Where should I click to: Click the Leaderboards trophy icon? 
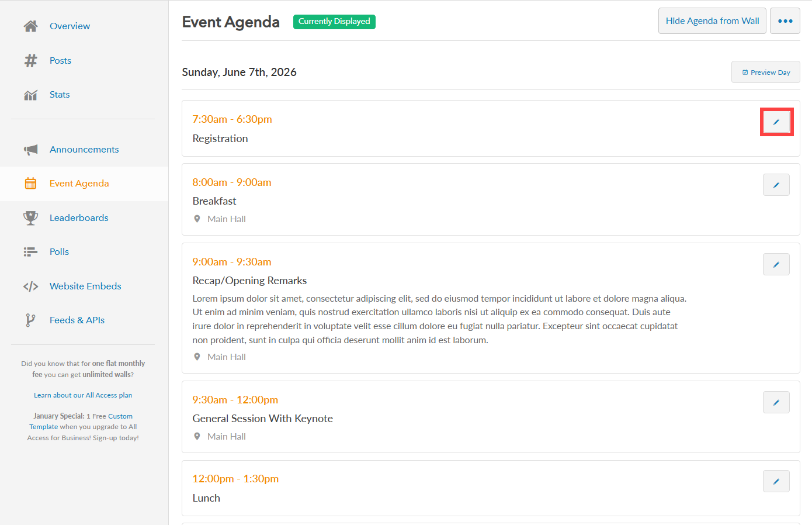pyautogui.click(x=30, y=217)
